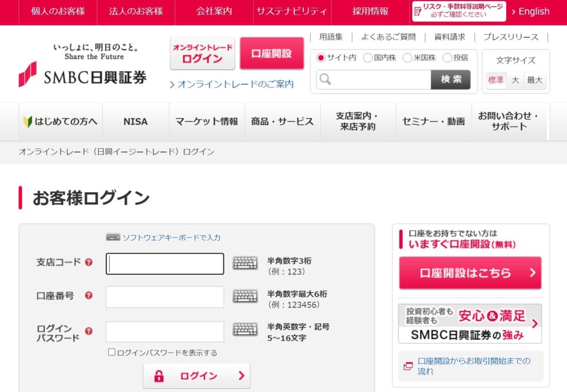Focus the site search text field
The height and width of the screenshot is (392, 567).
tap(374, 80)
